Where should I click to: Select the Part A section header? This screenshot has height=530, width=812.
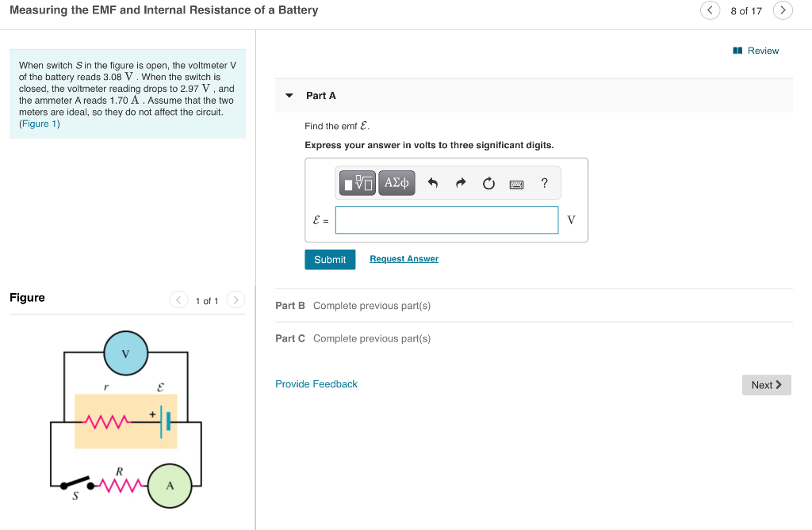[322, 94]
